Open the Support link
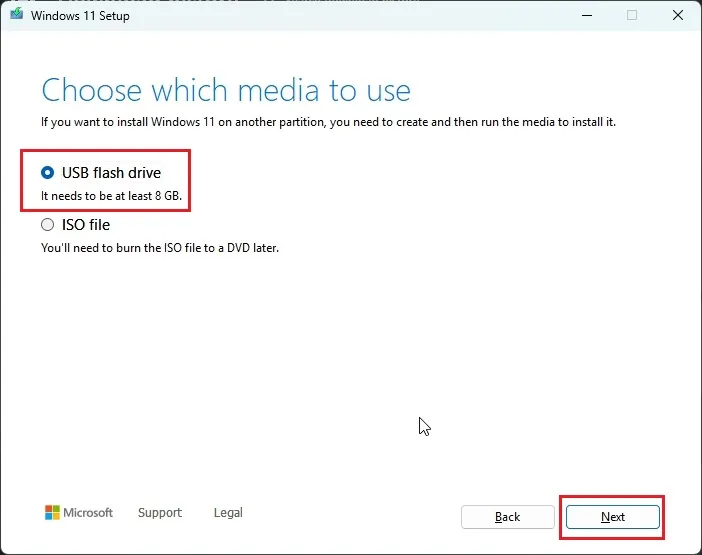This screenshot has height=555, width=702. click(160, 513)
